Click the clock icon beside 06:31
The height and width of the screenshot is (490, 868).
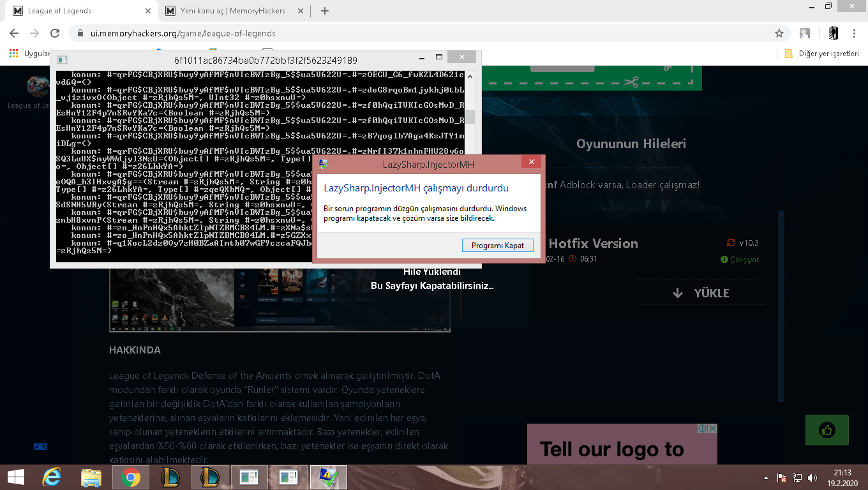pos(572,259)
